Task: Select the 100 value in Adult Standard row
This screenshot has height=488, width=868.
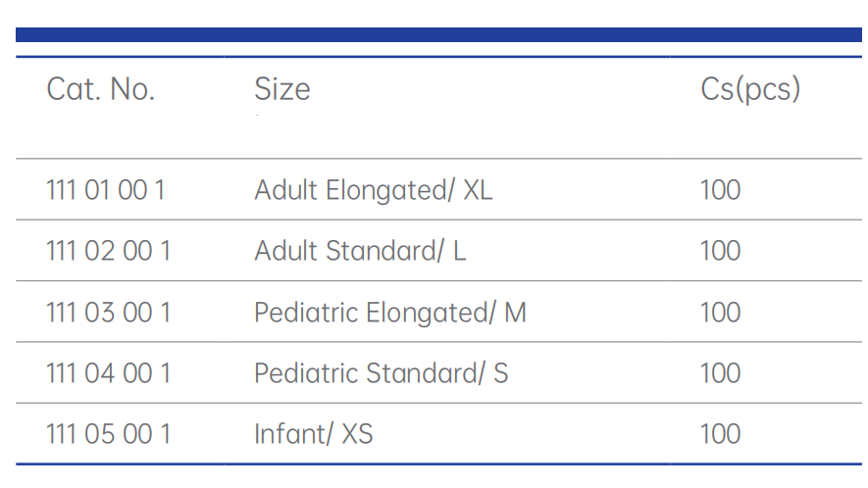Action: click(720, 251)
